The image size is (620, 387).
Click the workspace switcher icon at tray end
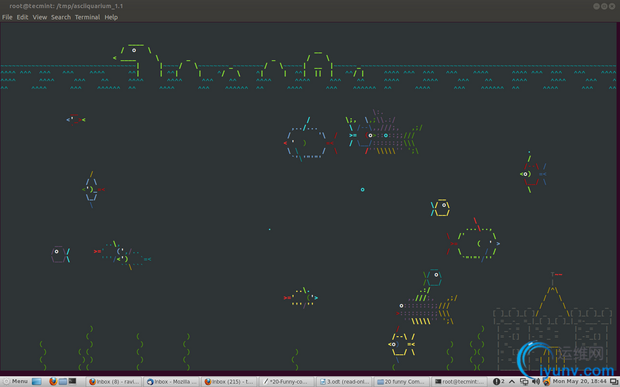point(614,381)
